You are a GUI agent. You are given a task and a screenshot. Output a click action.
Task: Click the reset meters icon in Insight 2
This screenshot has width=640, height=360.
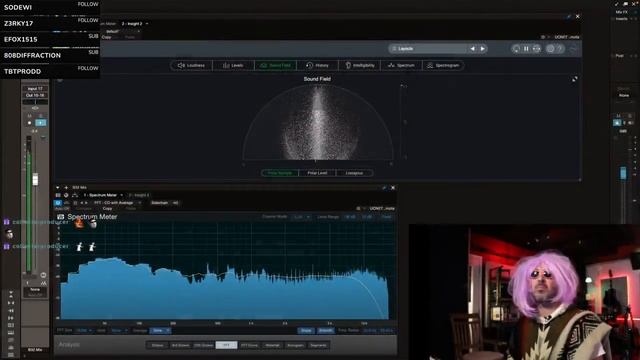[516, 49]
